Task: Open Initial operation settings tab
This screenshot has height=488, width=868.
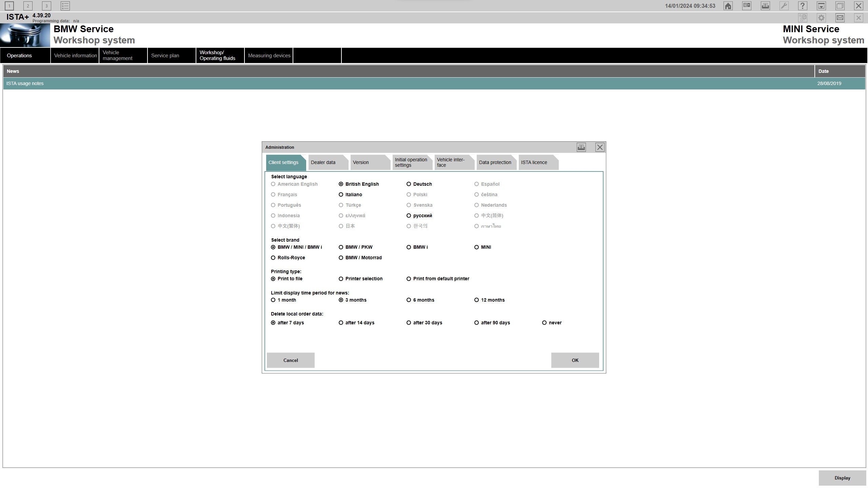Action: (412, 162)
